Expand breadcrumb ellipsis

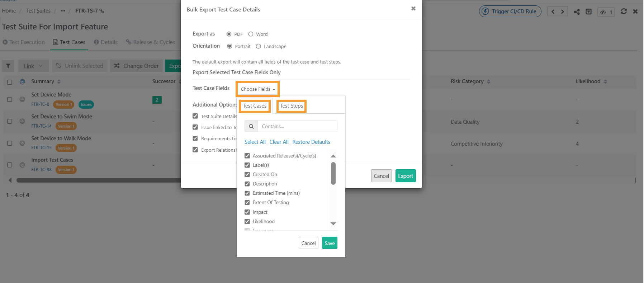coord(63,11)
